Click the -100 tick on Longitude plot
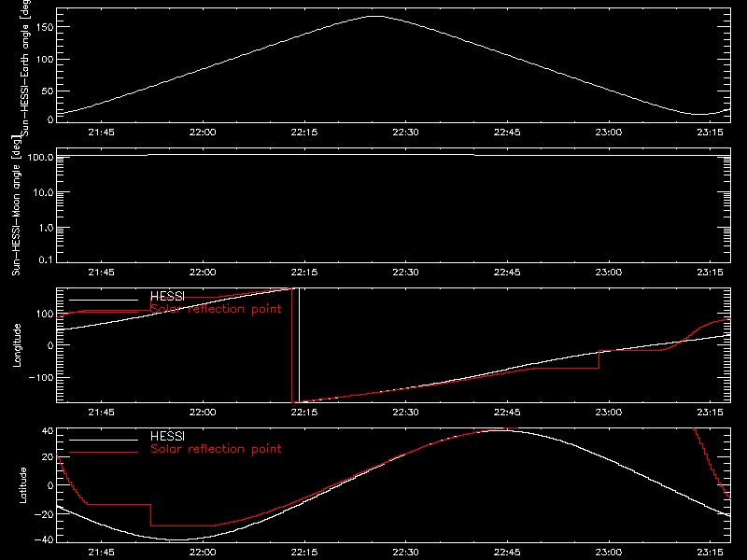Viewport: 747px width, 560px height. click(x=41, y=378)
